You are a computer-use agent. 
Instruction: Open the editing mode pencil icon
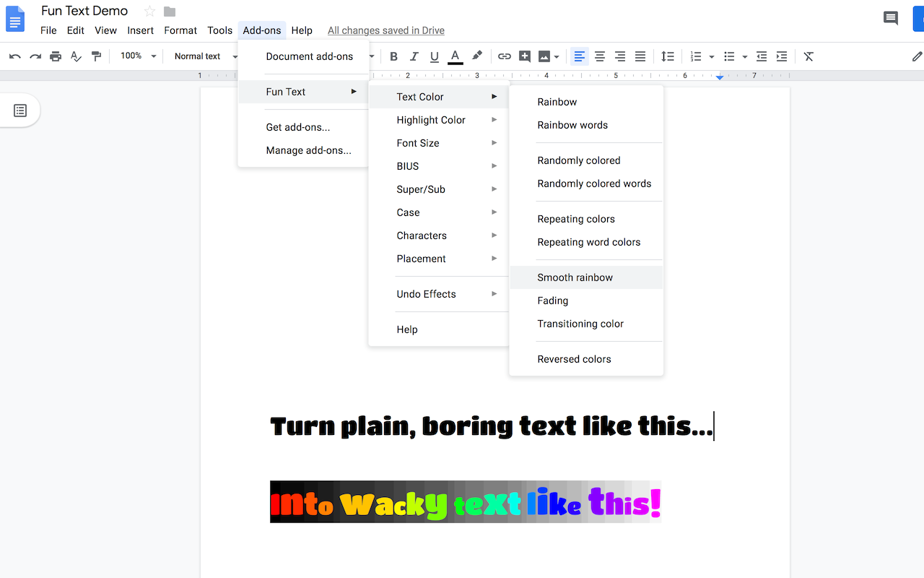(917, 56)
